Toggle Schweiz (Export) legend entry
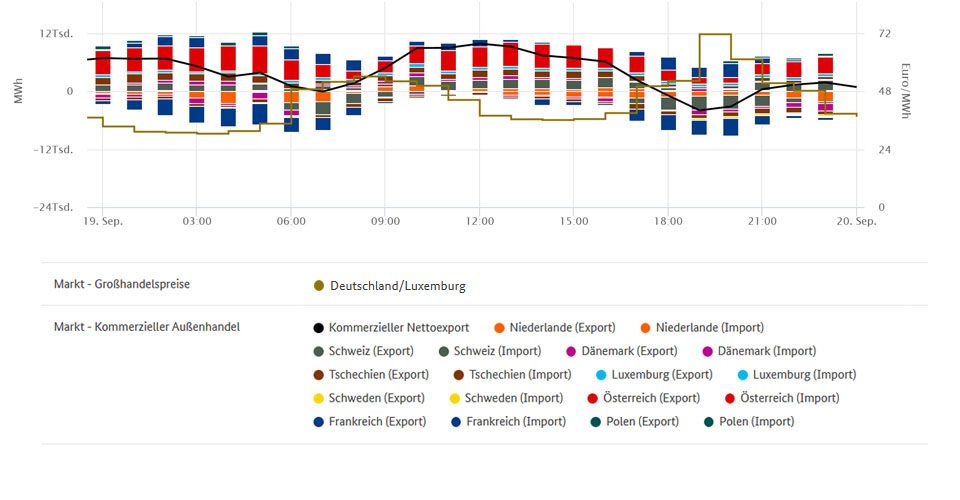This screenshot has height=500, width=960. (x=364, y=351)
